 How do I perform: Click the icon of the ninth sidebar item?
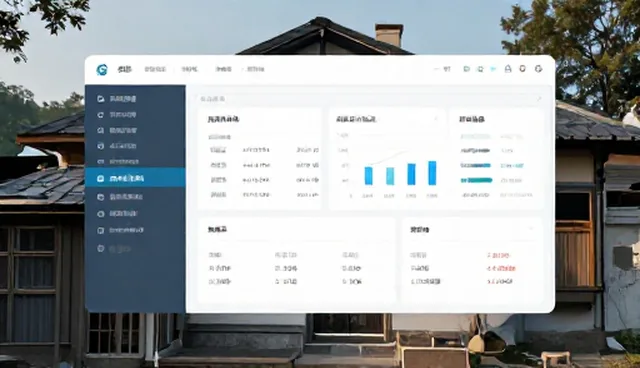coord(101,231)
